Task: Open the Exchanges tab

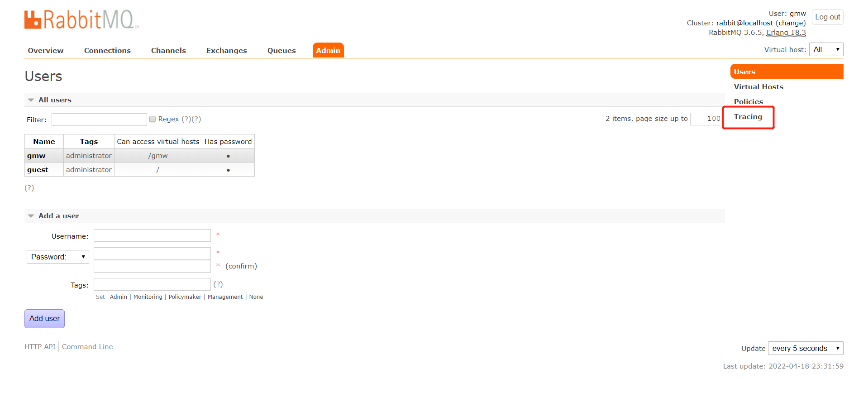Action: click(x=227, y=51)
